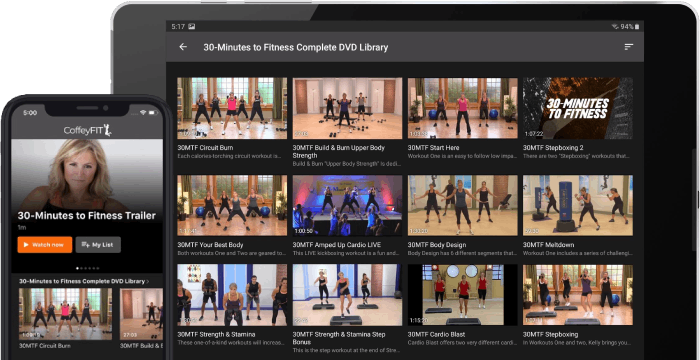Open the 30MTF Meltdown workout
700x360 pixels.
click(578, 205)
